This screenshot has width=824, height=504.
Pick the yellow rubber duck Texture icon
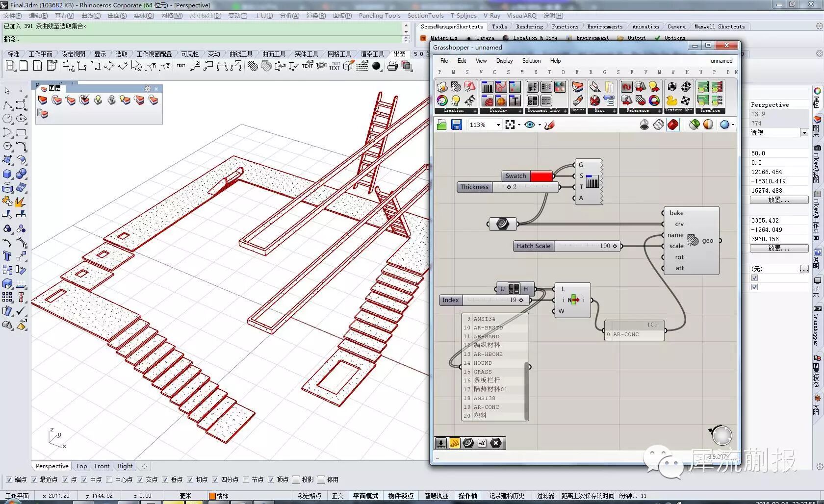671,101
